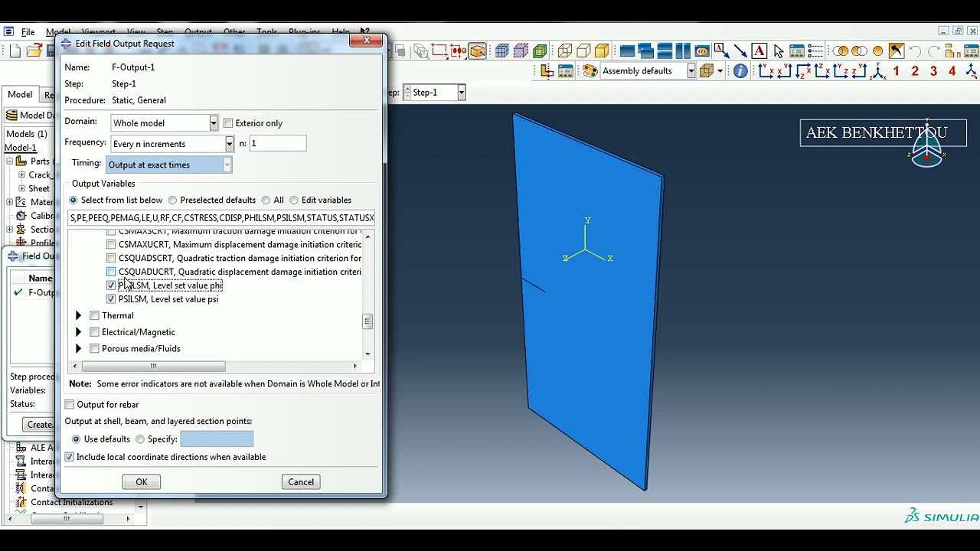Click the two-circles boolean union icon
This screenshot has width=980, height=551.
click(x=841, y=51)
